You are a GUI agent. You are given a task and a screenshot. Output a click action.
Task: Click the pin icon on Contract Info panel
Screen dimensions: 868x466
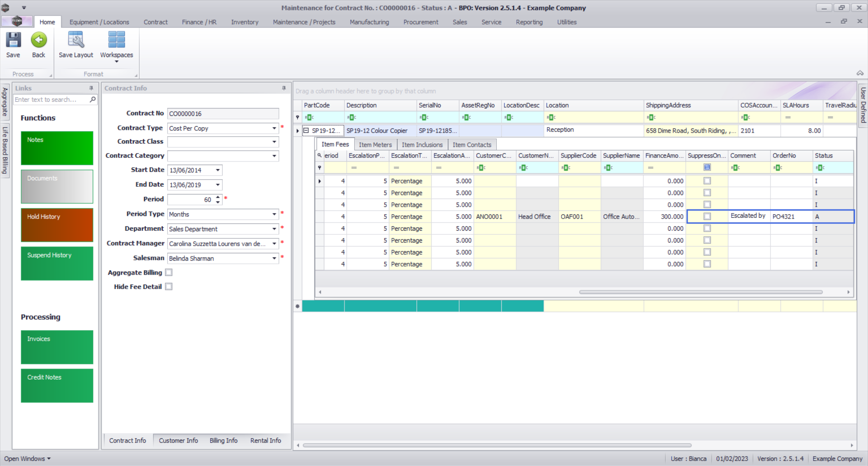(284, 88)
